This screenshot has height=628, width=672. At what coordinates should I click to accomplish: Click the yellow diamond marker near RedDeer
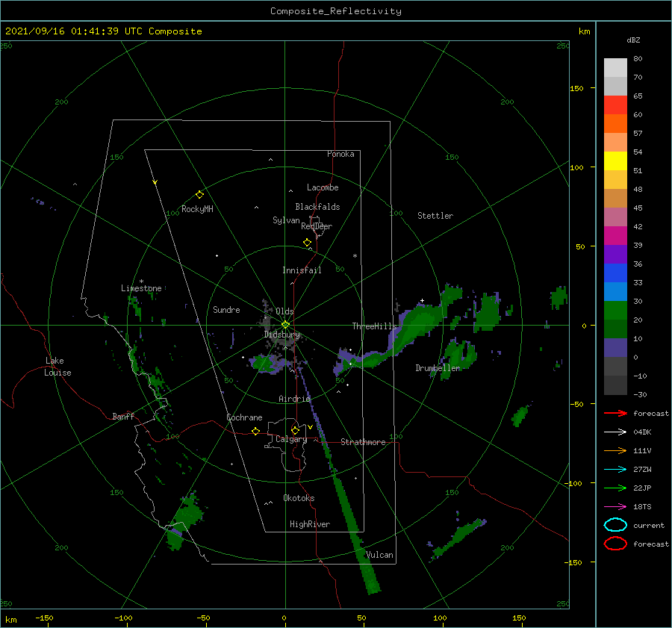click(307, 242)
